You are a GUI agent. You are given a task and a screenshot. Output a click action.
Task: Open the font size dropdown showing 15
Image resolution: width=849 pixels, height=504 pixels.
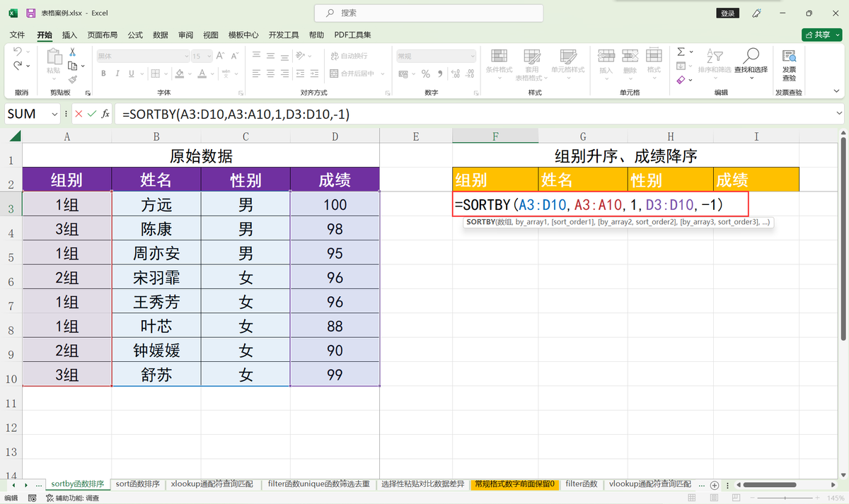pyautogui.click(x=202, y=56)
